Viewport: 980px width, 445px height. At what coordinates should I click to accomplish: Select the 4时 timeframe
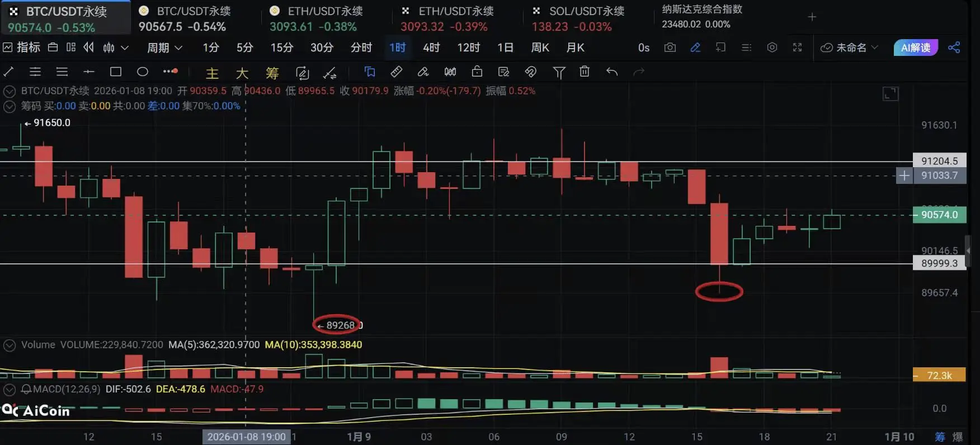431,48
